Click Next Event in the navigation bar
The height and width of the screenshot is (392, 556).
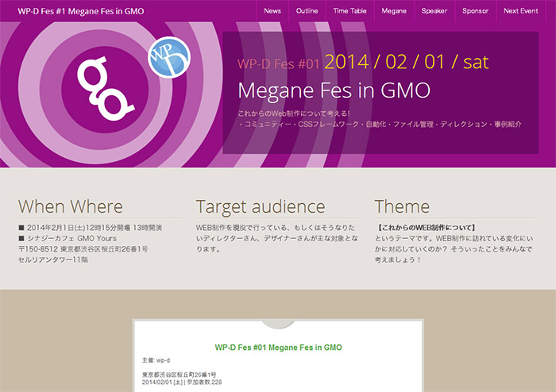521,11
